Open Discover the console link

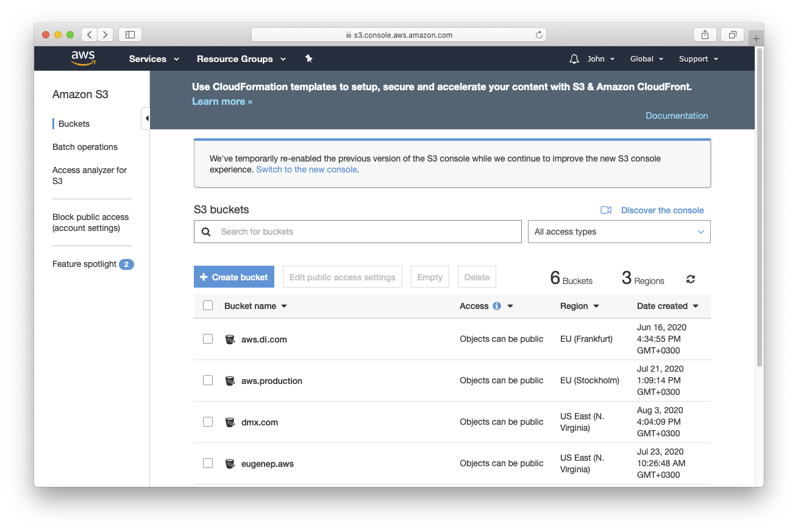coord(662,210)
